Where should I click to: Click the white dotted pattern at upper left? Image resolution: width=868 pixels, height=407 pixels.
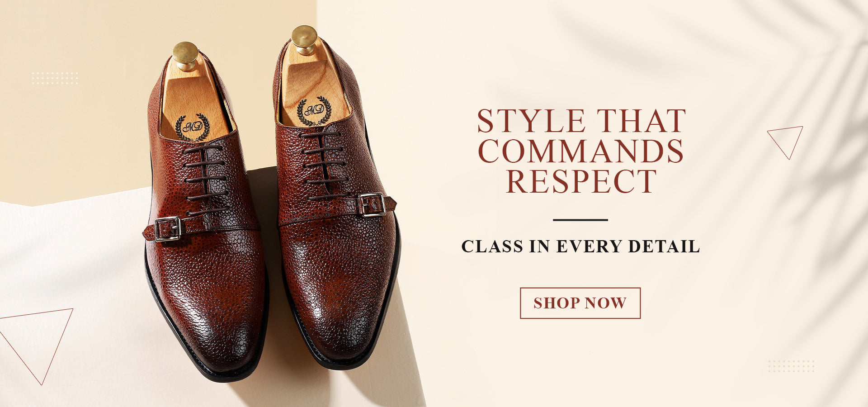click(55, 78)
